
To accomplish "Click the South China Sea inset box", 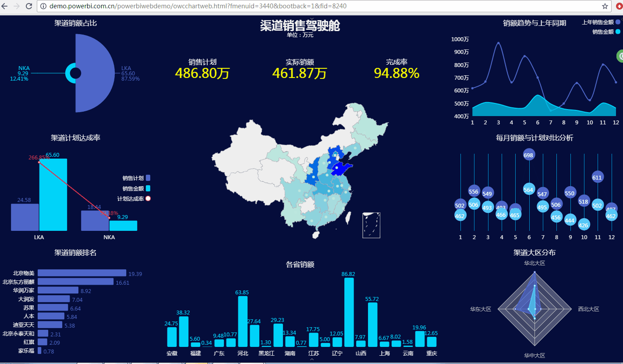I will pos(371,225).
